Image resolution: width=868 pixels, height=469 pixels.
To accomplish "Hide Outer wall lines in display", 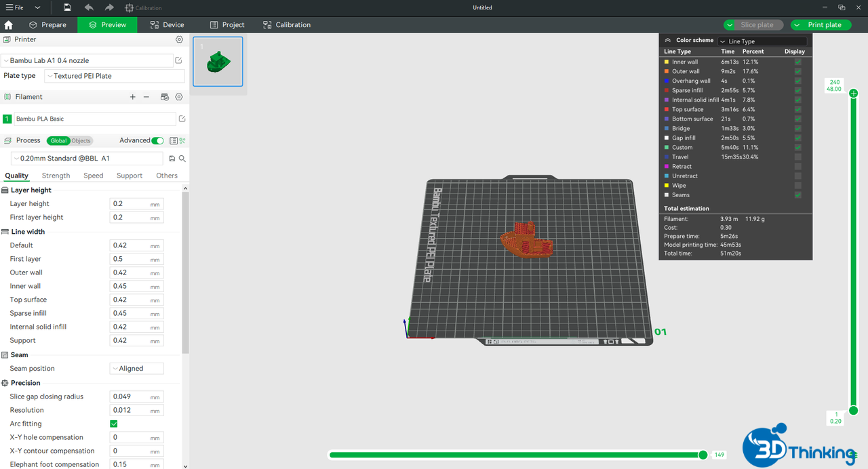I will coord(797,71).
